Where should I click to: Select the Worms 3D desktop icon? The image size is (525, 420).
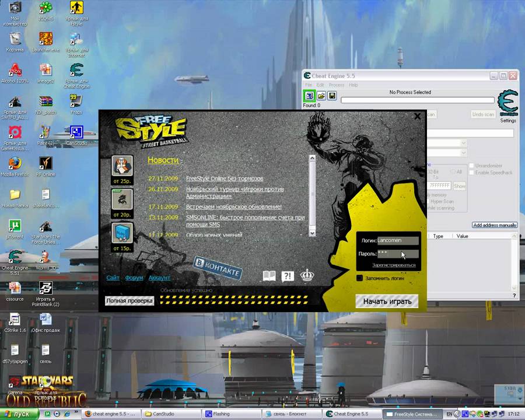[46, 260]
